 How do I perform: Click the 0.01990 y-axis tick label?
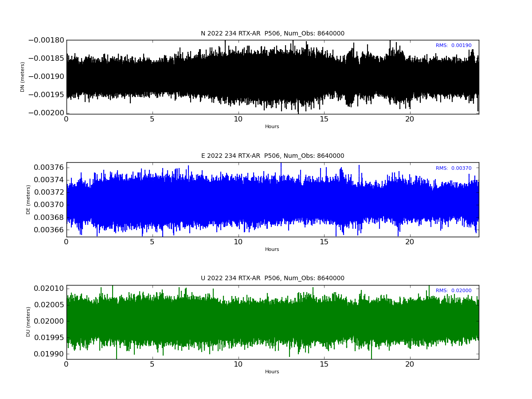pos(49,354)
